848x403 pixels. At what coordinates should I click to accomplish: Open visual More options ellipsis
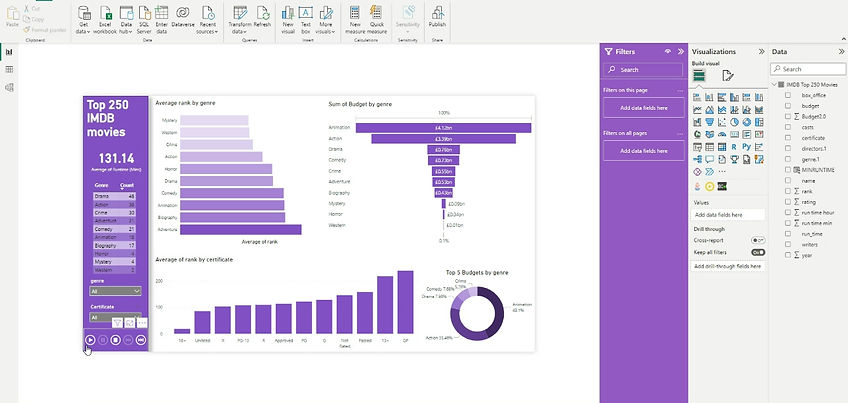(x=142, y=323)
